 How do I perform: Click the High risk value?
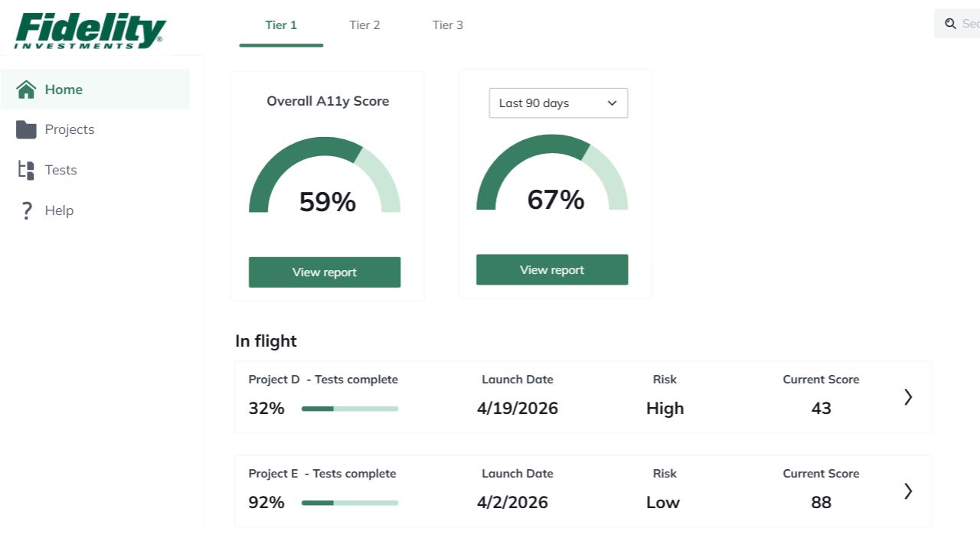[x=665, y=409]
